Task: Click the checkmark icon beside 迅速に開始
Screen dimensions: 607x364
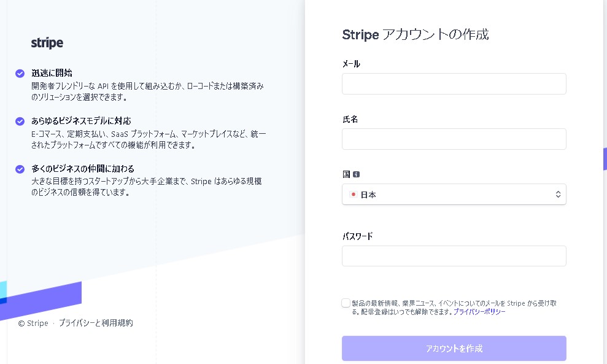Action: [x=20, y=74]
